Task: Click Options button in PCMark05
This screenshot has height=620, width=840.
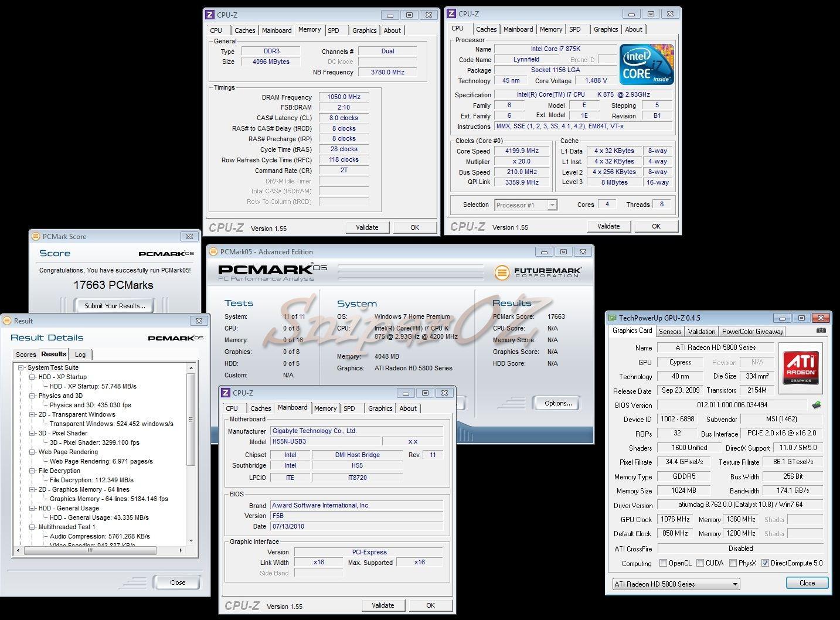Action: [558, 403]
